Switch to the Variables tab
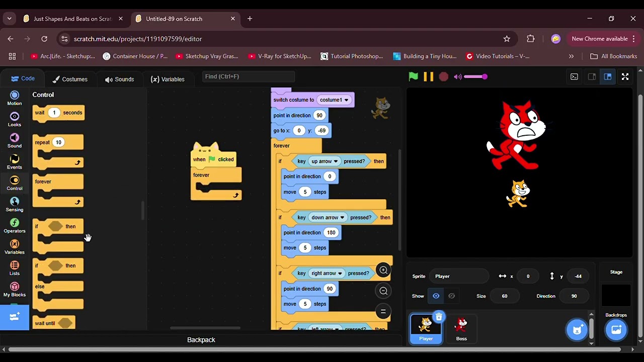Screen dimensions: 644x362 [168, 79]
